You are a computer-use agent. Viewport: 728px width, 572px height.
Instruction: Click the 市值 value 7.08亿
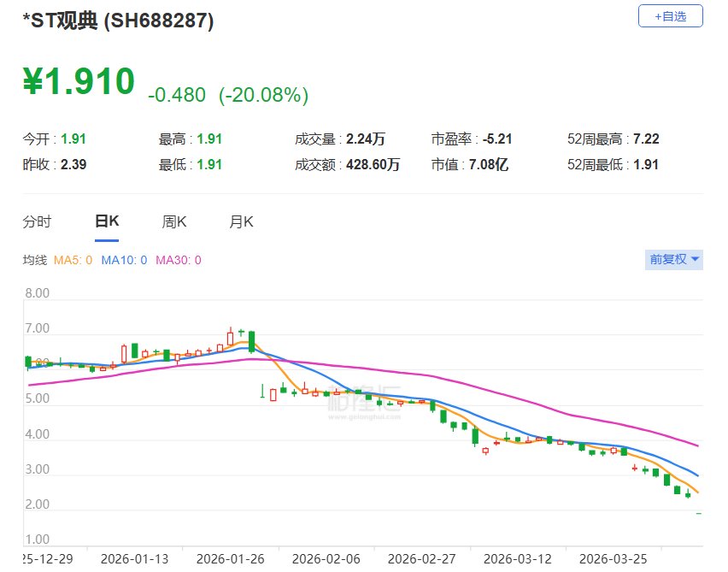click(x=489, y=164)
